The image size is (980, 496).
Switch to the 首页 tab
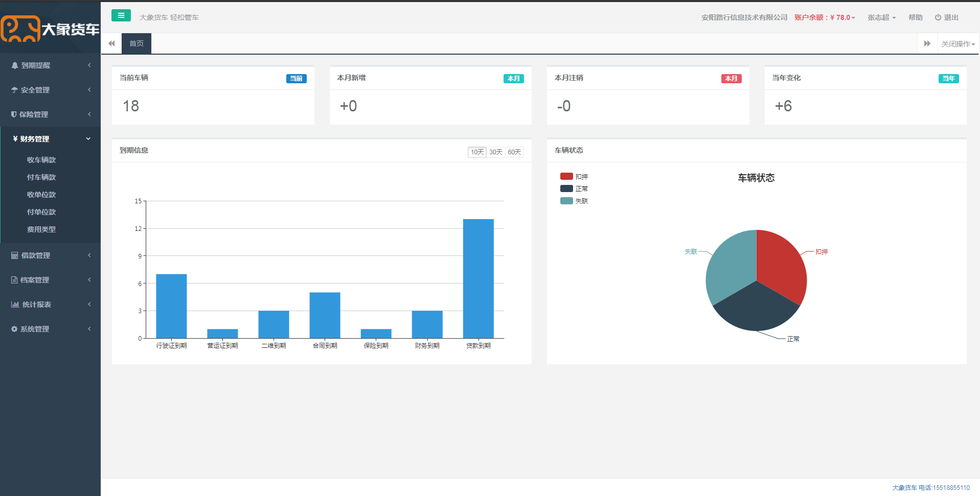pos(136,43)
